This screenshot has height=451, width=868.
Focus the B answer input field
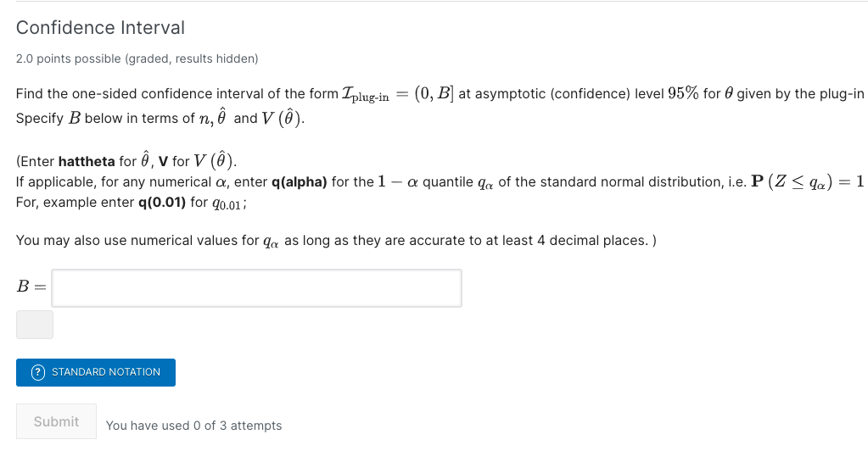pyautogui.click(x=257, y=287)
